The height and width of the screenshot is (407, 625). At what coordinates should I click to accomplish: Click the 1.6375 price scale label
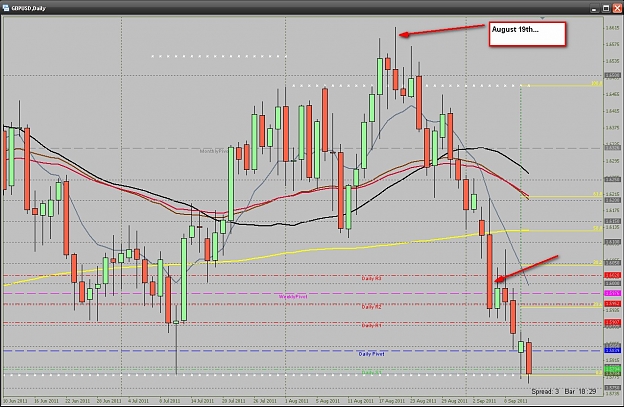(x=612, y=128)
